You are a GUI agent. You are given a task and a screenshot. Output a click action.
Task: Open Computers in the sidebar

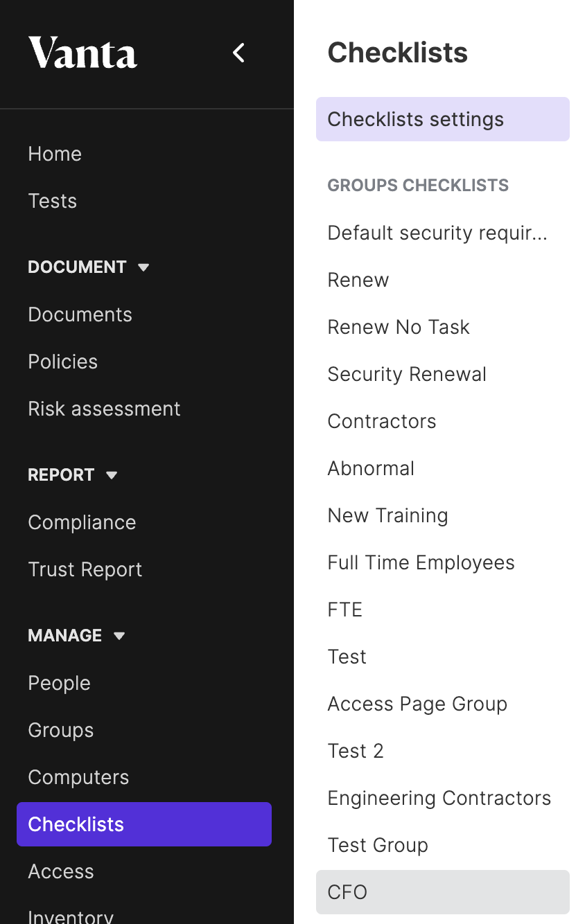[x=78, y=777]
